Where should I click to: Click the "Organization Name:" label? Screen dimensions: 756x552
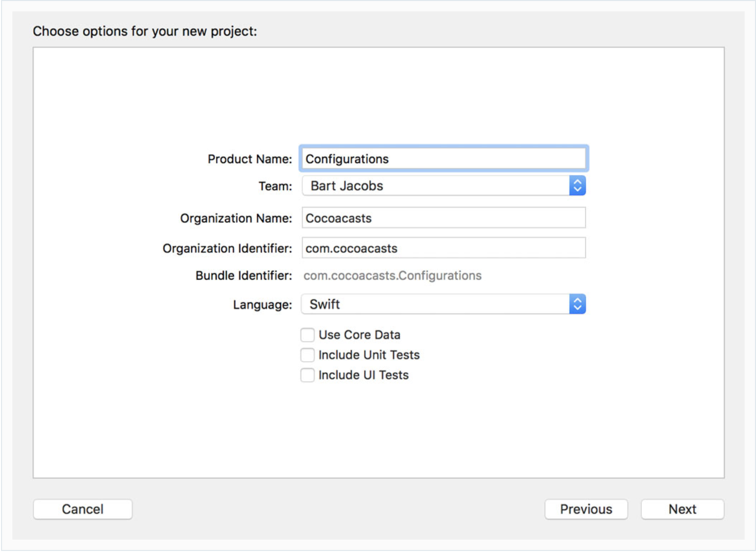(x=236, y=219)
